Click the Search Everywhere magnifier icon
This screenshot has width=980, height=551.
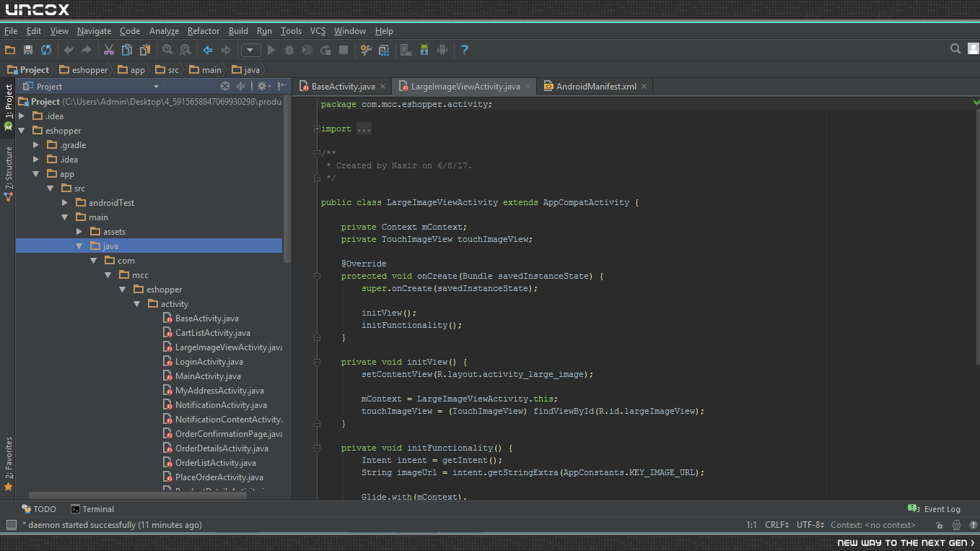tap(955, 49)
